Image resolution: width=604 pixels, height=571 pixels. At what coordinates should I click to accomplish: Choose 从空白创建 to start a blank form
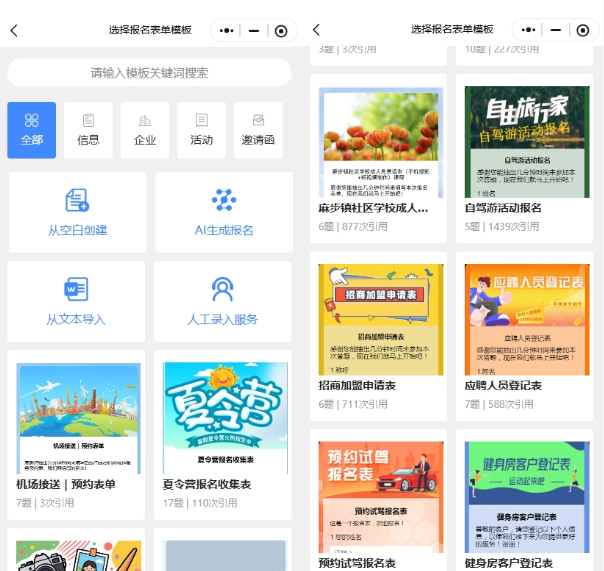pyautogui.click(x=77, y=212)
